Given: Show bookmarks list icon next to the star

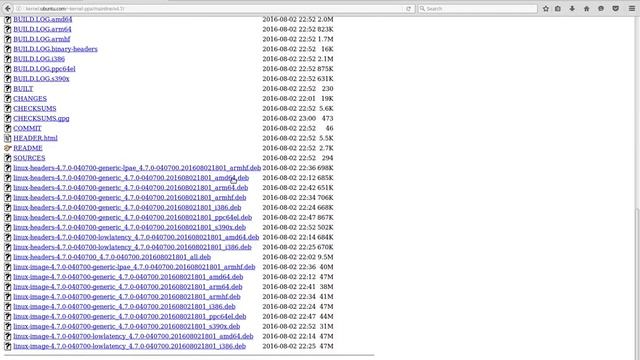Looking at the screenshot, I should (x=558, y=9).
